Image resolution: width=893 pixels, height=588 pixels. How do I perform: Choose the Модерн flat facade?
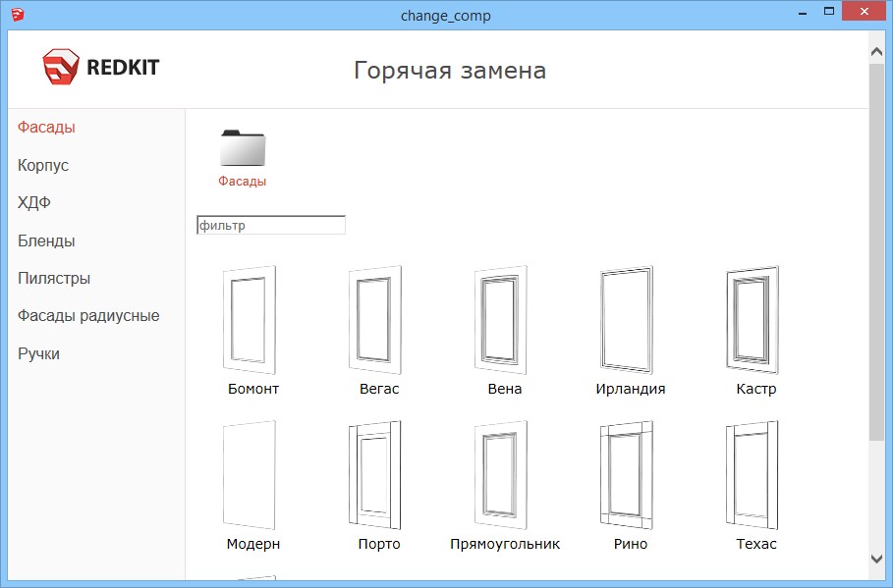tap(251, 474)
